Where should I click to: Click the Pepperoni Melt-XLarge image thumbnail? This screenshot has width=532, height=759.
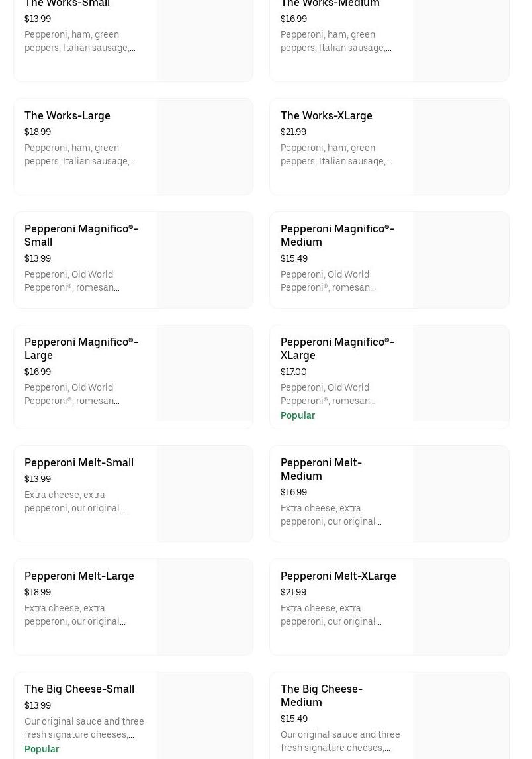461,607
